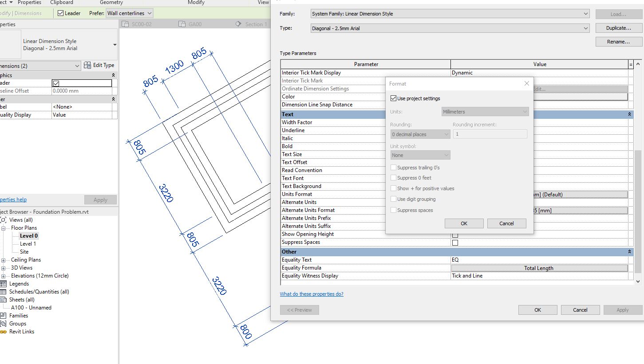Click the Schedules/Quantities icon in Project Browser
Image resolution: width=644 pixels, height=364 pixels.
pos(4,292)
